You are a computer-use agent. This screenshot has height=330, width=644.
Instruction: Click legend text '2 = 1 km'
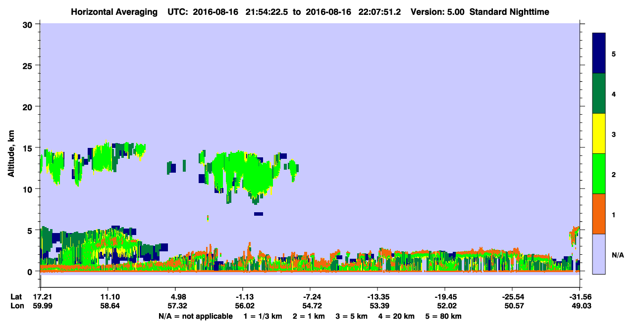pyautogui.click(x=309, y=316)
